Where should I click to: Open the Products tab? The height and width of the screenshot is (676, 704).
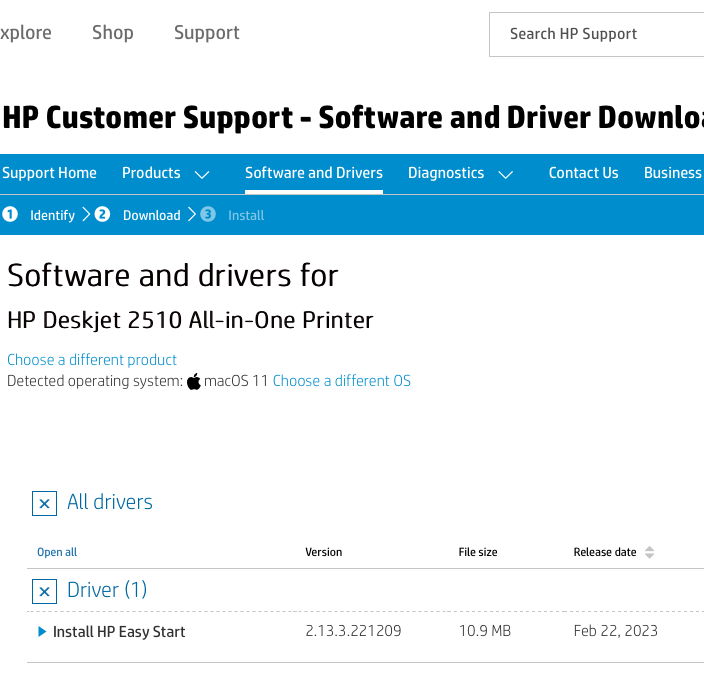point(151,173)
